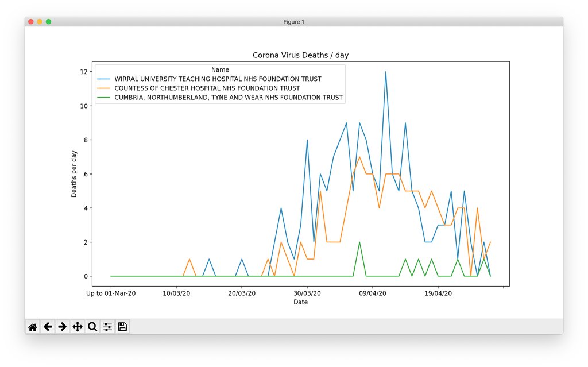Select the legend title labeled Name
This screenshot has height=367, width=588.
click(220, 69)
